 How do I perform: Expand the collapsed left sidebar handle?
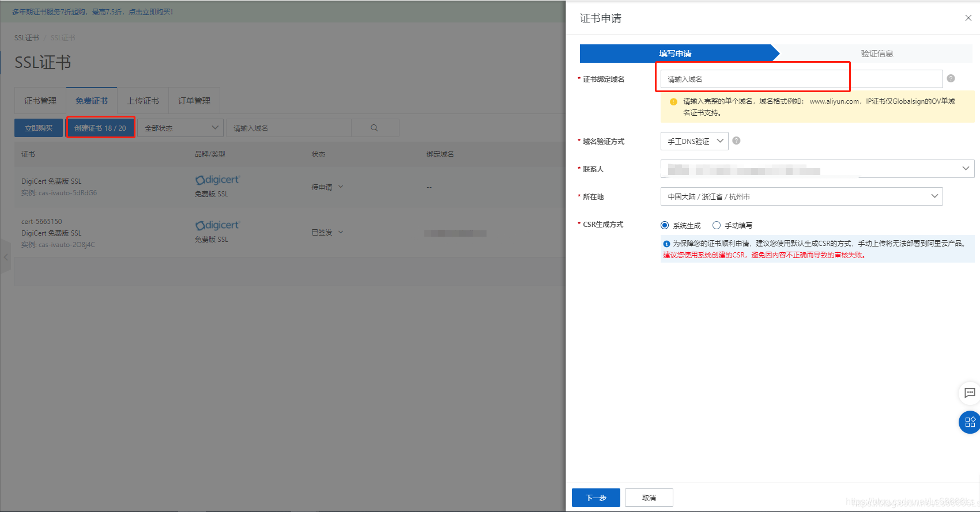tap(6, 257)
